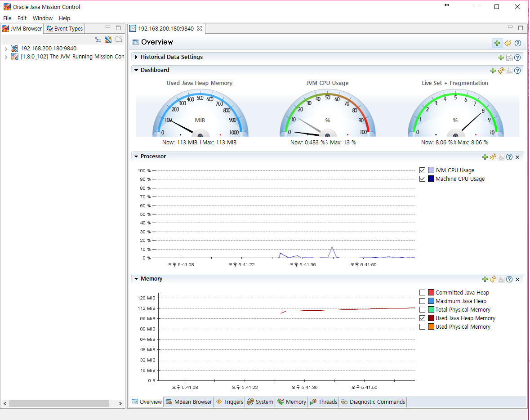Click the new connection icon in JVM Browser
This screenshot has width=530, height=420.
click(x=108, y=40)
